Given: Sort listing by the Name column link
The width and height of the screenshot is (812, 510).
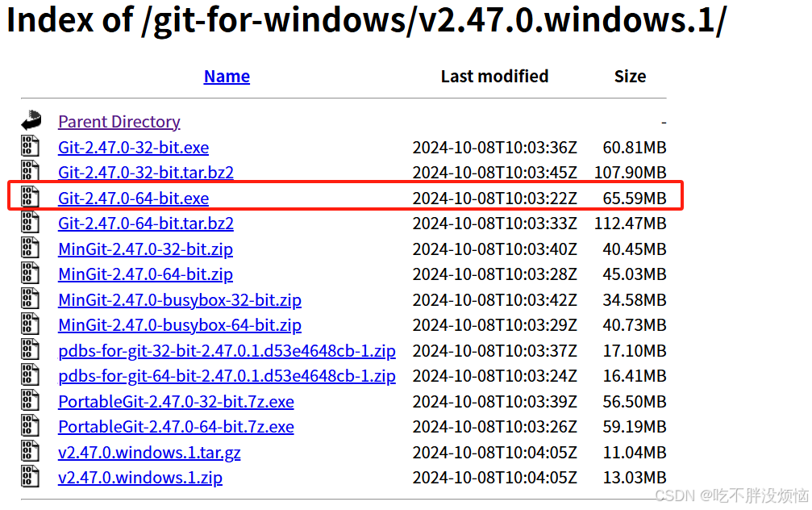Looking at the screenshot, I should [x=227, y=76].
